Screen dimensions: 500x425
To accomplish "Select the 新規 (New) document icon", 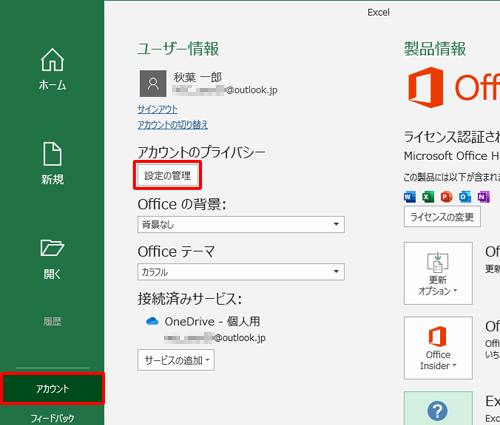I will click(x=52, y=154).
